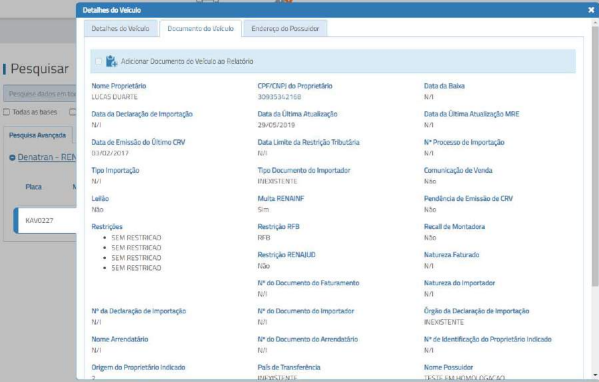This screenshot has width=599, height=382.
Task: Click the Restrição RFB label
Action: point(278,227)
